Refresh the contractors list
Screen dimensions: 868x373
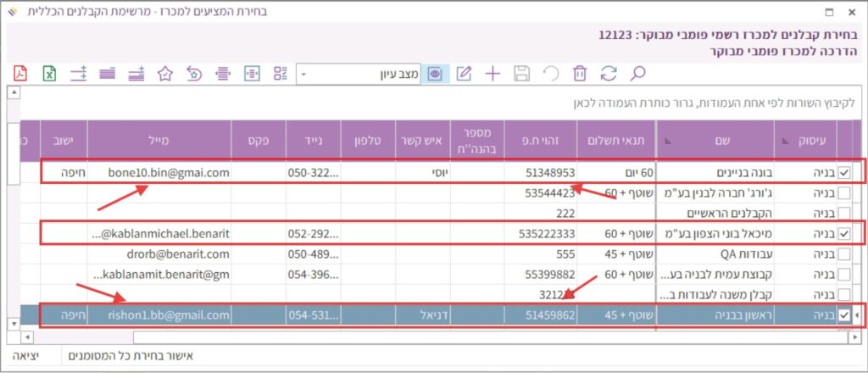pyautogui.click(x=609, y=74)
